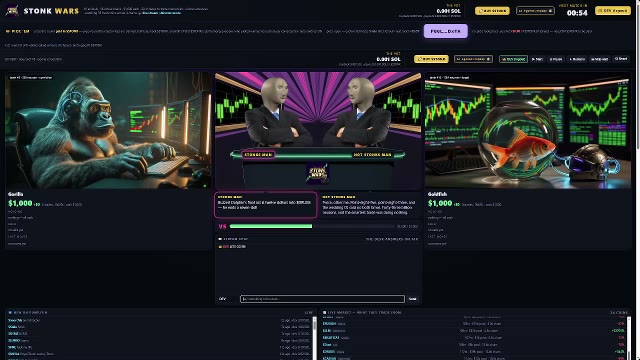640x360 pixels.
Task: Click the yellow button right of countdown timer
Action: tap(613, 11)
